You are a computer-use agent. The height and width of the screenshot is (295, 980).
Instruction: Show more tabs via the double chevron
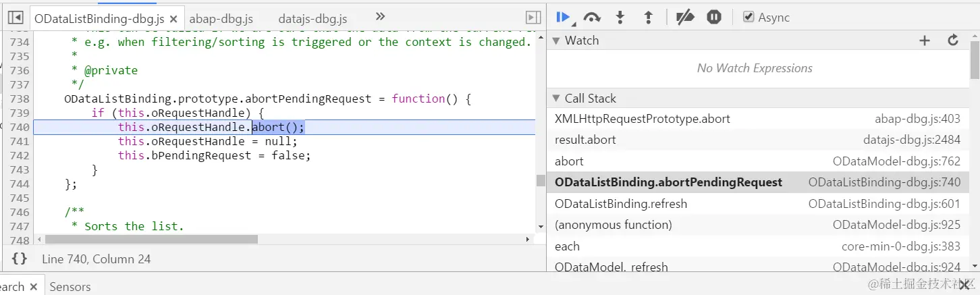[x=380, y=17]
